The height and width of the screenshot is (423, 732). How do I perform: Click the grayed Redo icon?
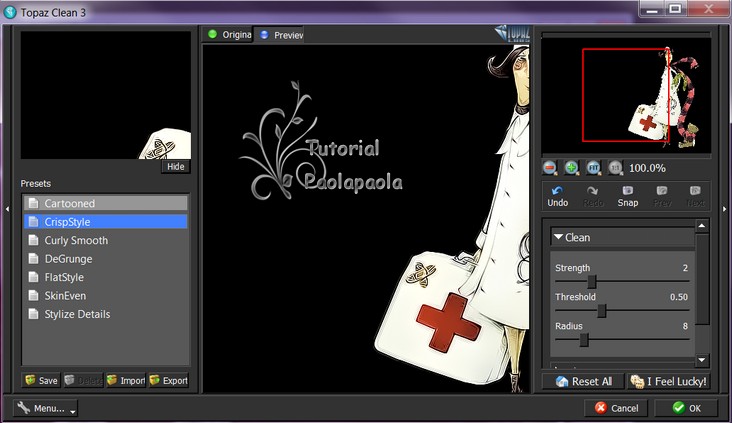(593, 196)
